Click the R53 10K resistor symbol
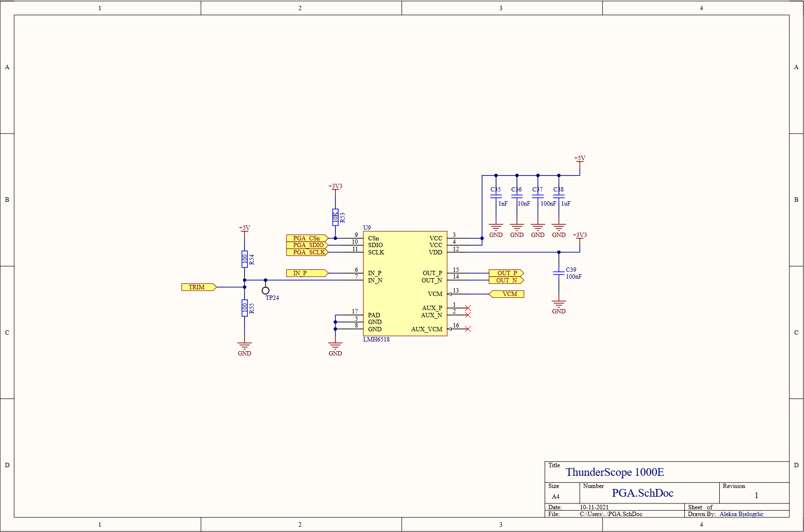The width and height of the screenshot is (804, 532). 335,217
